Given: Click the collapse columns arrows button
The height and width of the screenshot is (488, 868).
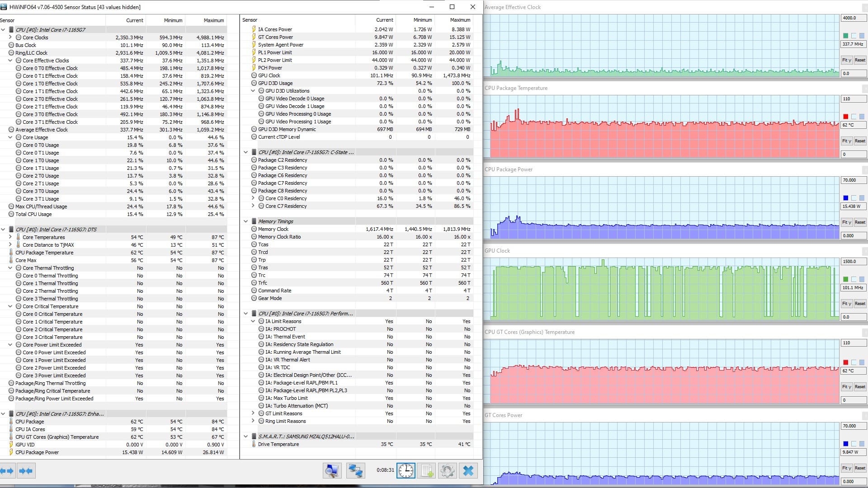Looking at the screenshot, I should 26,471.
